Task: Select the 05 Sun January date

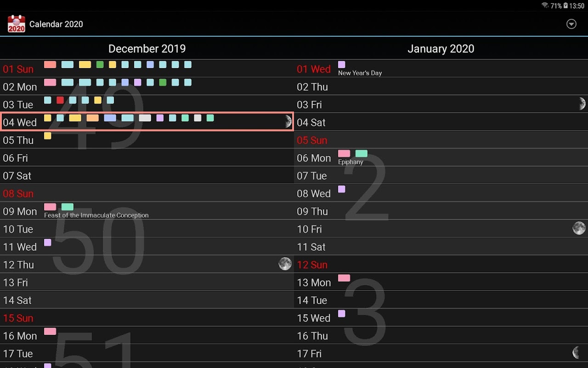Action: (312, 140)
